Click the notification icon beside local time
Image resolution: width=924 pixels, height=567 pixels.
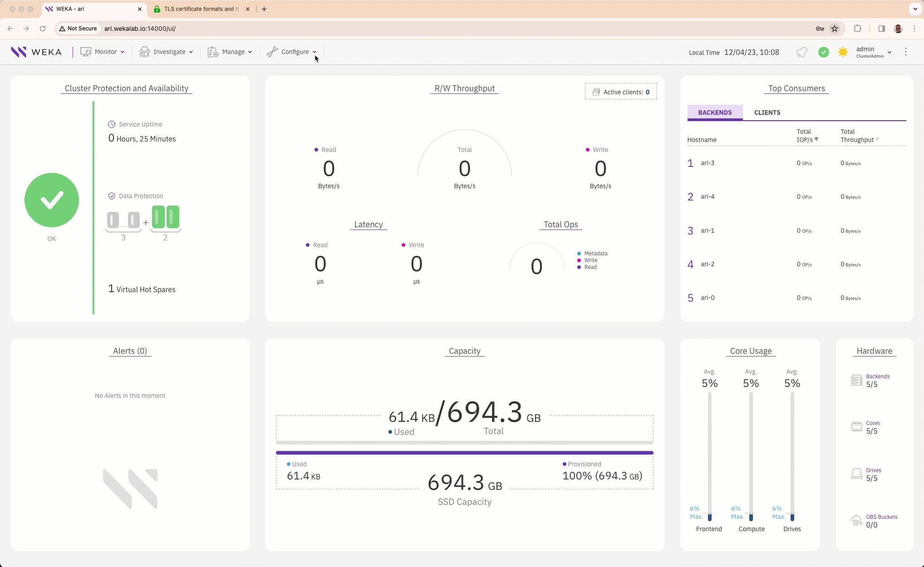point(802,52)
